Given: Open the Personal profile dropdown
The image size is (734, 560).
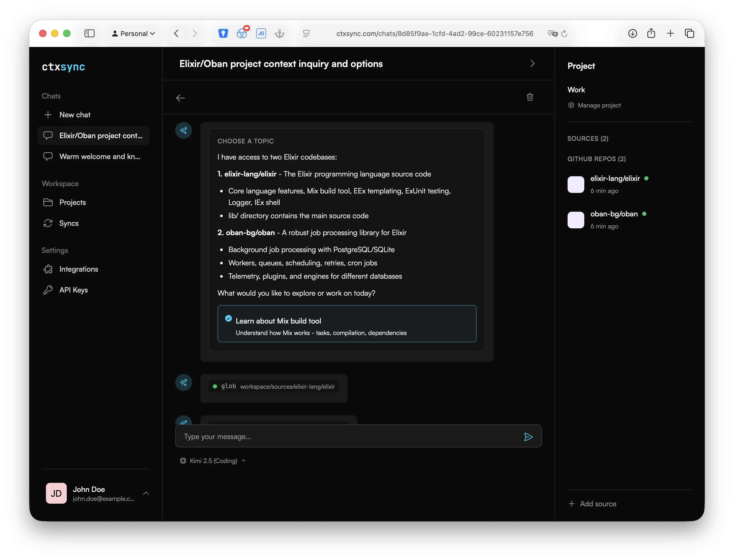Looking at the screenshot, I should point(133,33).
